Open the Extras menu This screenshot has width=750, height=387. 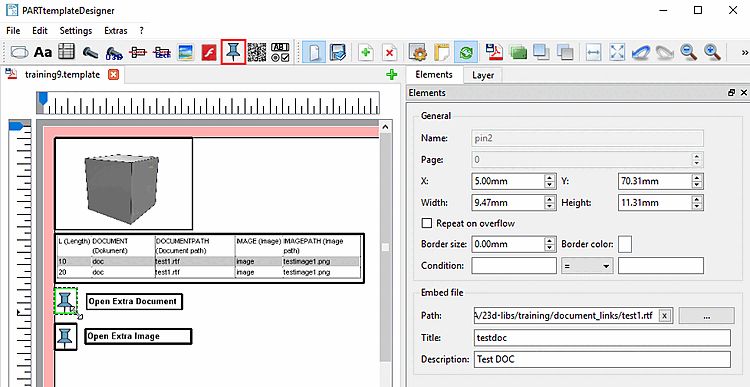coord(116,31)
